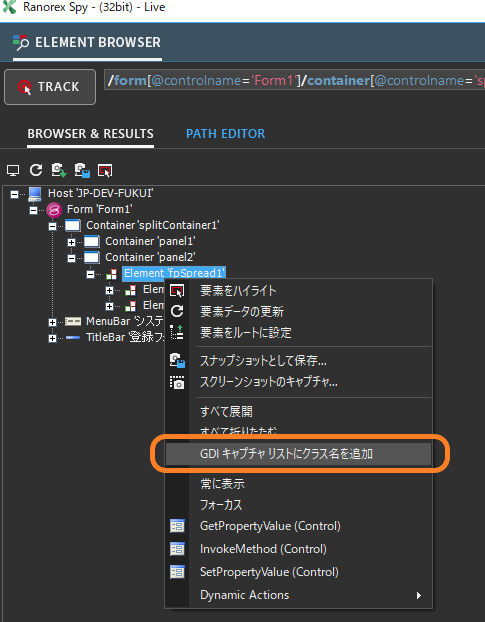Choose フォーカス menu entry
This screenshot has height=622, width=485.
(x=299, y=505)
